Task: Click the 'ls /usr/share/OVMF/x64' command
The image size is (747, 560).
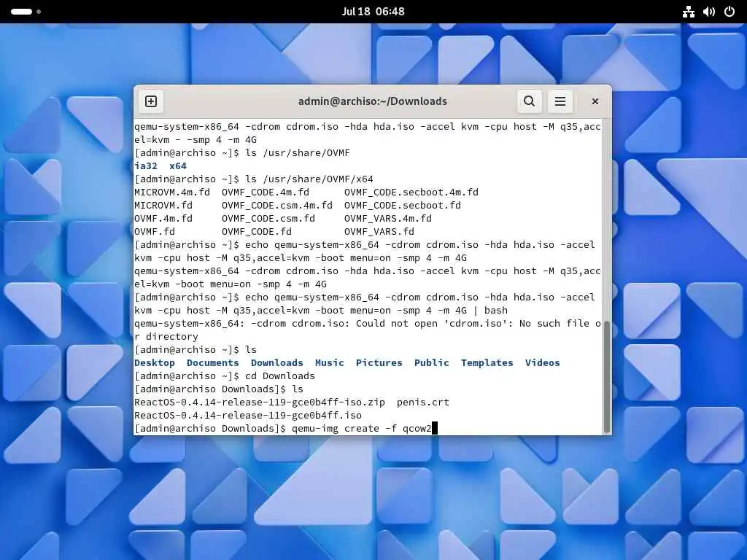Action: (309, 179)
